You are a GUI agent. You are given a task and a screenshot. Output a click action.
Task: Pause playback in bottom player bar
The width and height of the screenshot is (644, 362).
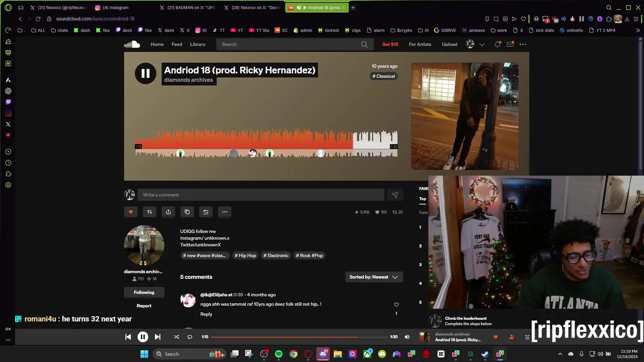pos(143,337)
